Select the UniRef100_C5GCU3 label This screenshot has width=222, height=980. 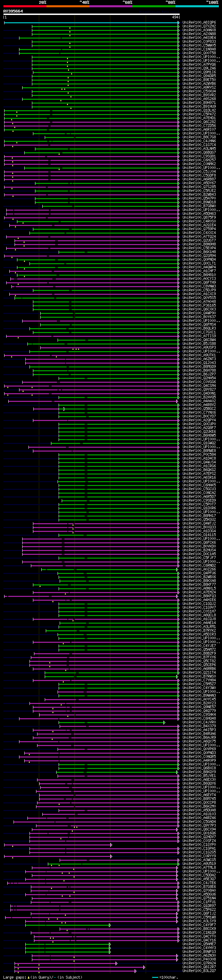199,489
